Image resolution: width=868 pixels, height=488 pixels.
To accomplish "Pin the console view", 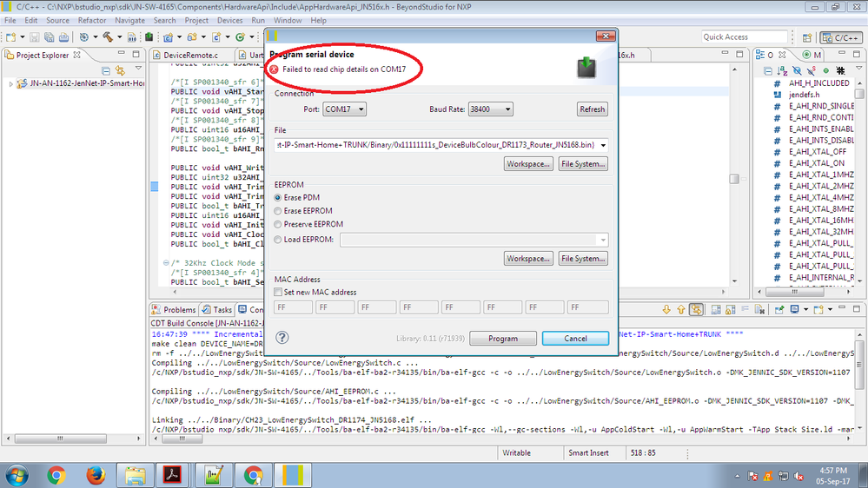I will 779,310.
